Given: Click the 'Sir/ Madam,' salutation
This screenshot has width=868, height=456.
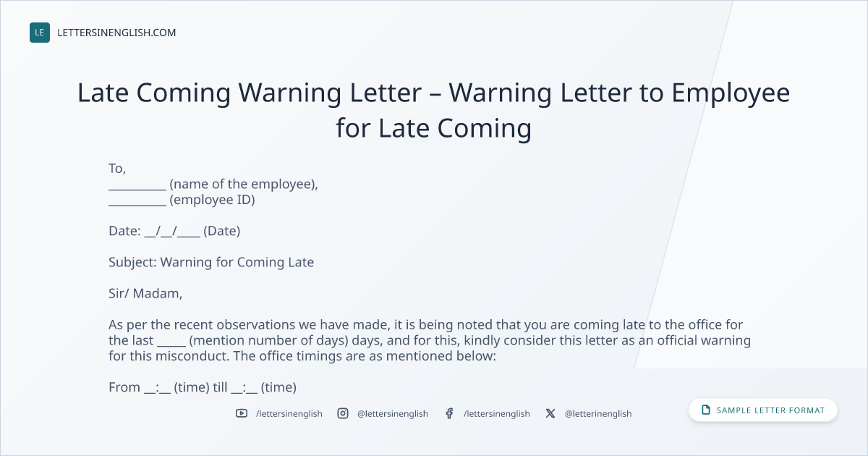Looking at the screenshot, I should click(145, 294).
